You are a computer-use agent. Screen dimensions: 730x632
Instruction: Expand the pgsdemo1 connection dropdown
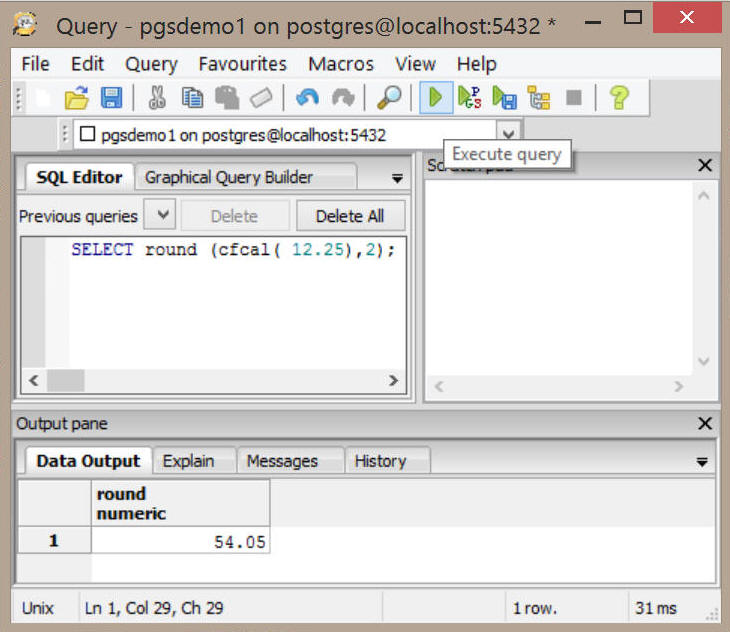point(508,134)
